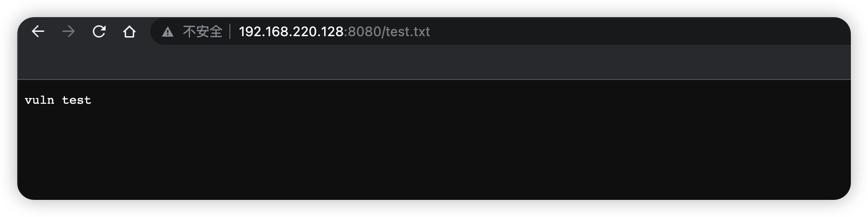The width and height of the screenshot is (868, 217).
Task: Click the warning triangle security icon
Action: [x=168, y=32]
